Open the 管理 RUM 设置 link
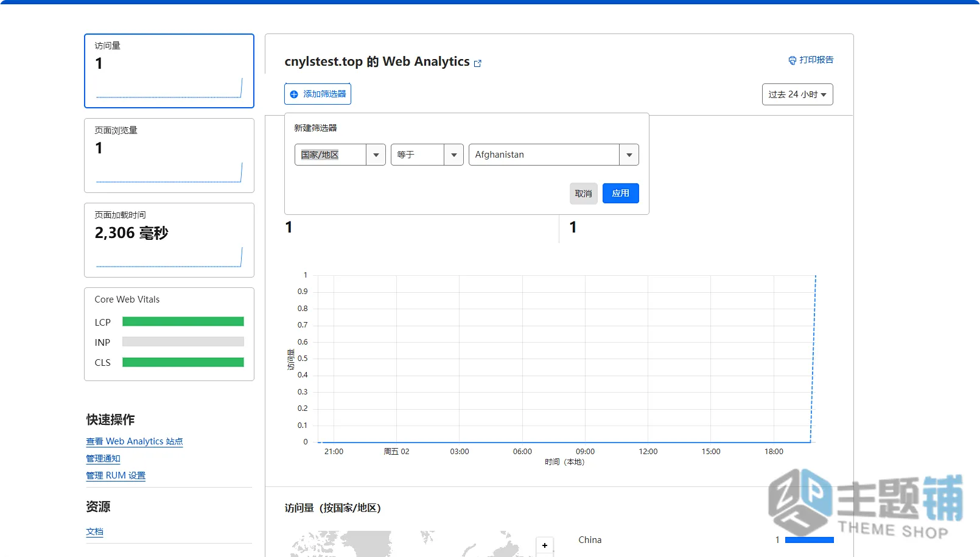Viewport: 980px width, 557px height. (x=116, y=475)
